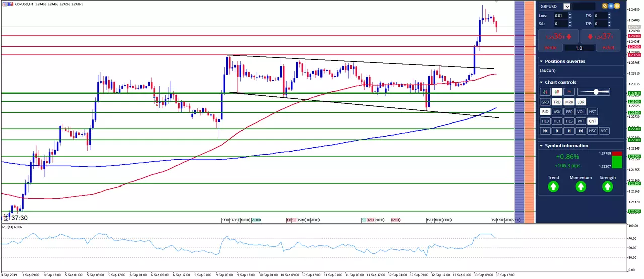The image size is (644, 279).
Task: Collapse the Symbol information section
Action: pyautogui.click(x=541, y=146)
